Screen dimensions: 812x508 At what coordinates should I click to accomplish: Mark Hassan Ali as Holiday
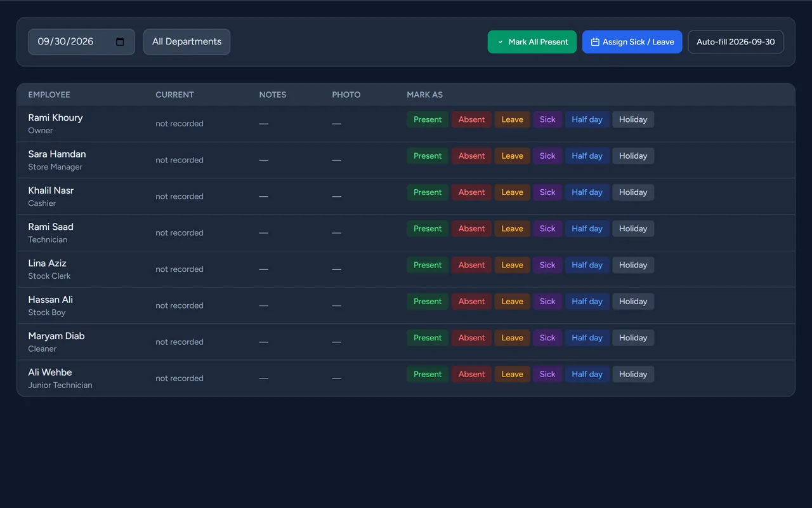633,302
